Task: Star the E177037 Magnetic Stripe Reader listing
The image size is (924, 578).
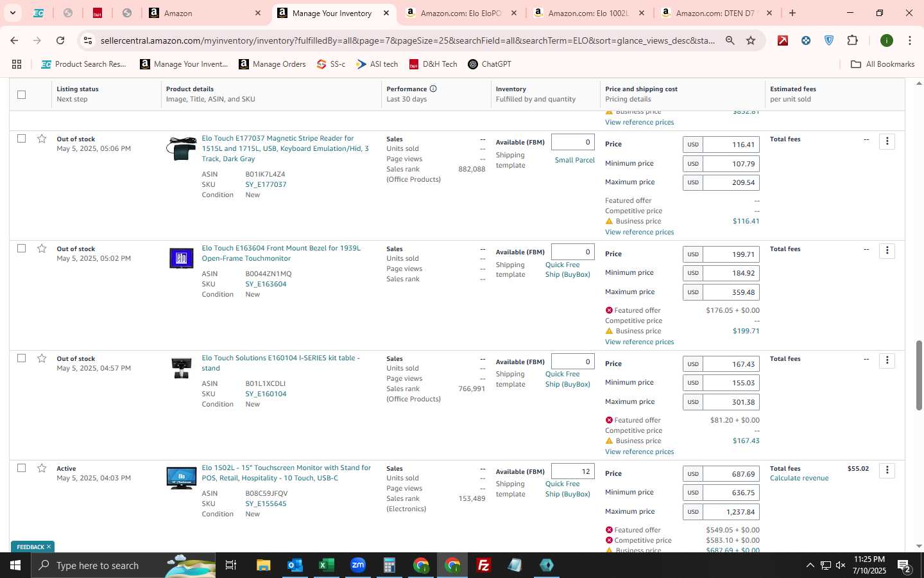Action: pos(42,139)
